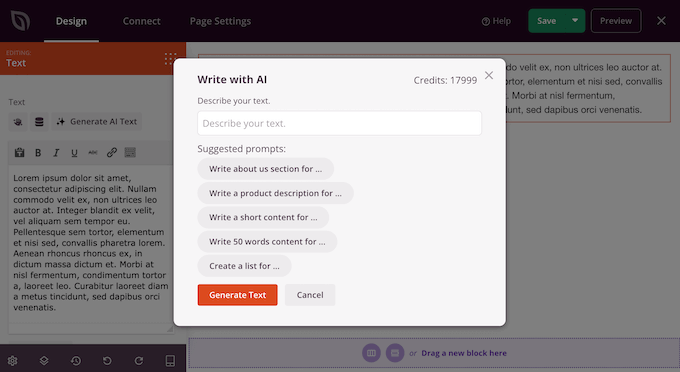Open the Connect tab
The image size is (680, 372).
(x=141, y=21)
